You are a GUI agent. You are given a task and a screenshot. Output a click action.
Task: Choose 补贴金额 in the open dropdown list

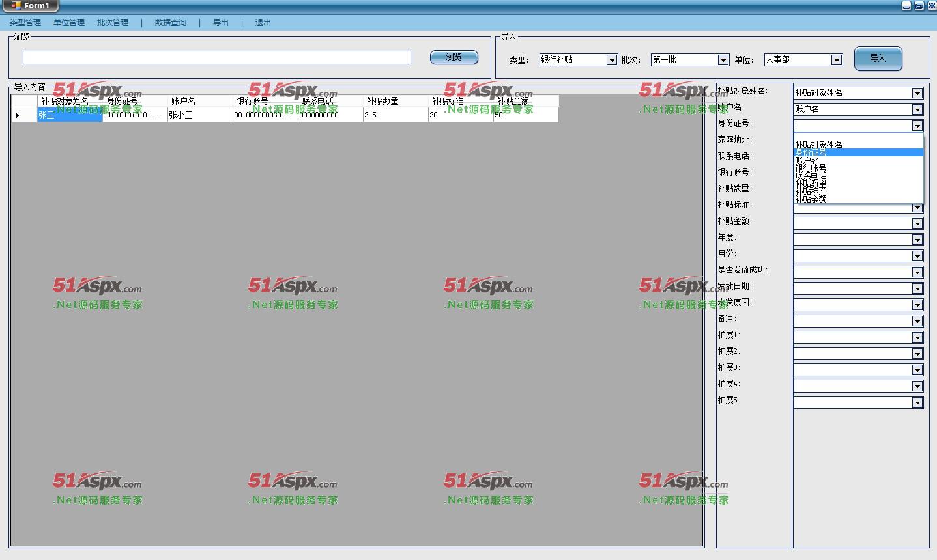click(858, 199)
